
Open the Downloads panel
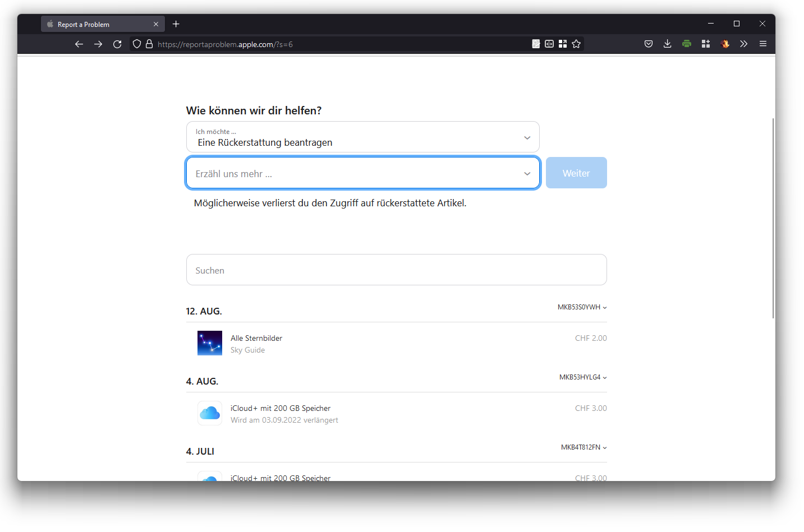[667, 44]
